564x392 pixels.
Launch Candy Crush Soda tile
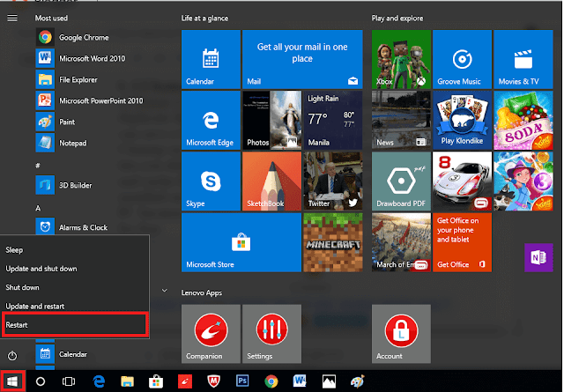[x=523, y=120]
